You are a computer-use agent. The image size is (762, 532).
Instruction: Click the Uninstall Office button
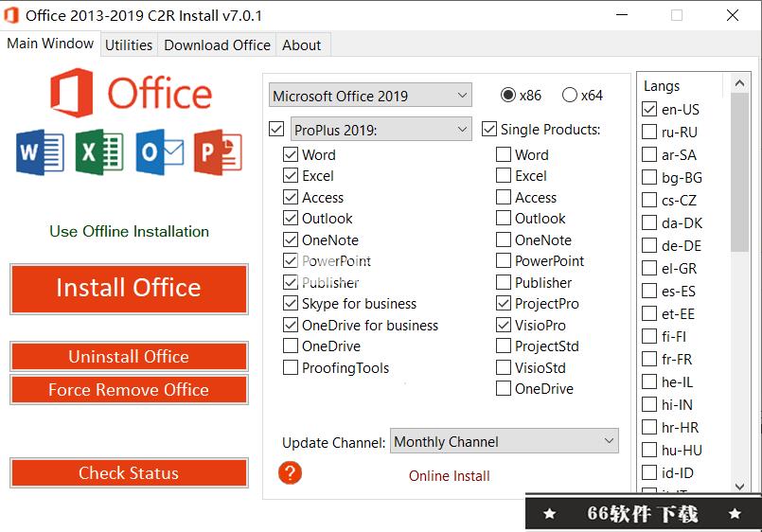(x=129, y=357)
